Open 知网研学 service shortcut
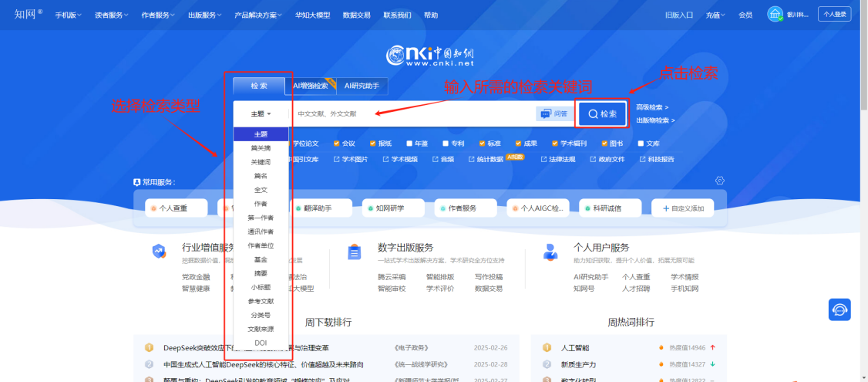868x382 pixels. coord(393,208)
